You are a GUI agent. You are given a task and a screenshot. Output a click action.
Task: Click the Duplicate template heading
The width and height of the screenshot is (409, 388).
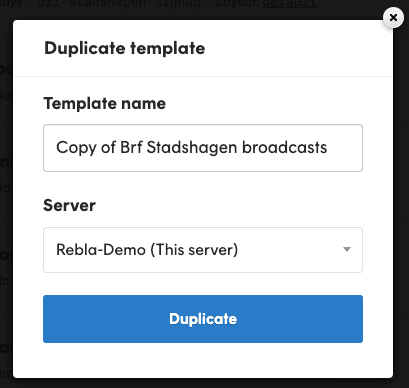125,48
